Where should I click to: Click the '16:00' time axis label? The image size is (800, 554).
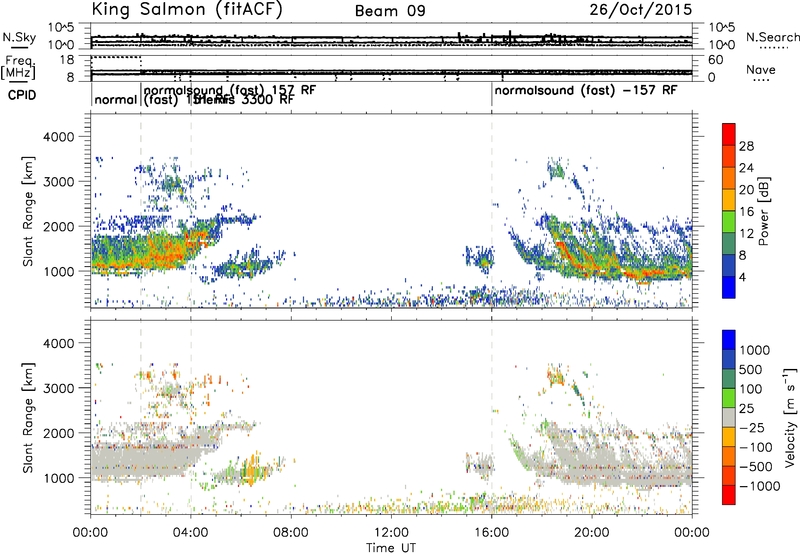click(492, 533)
